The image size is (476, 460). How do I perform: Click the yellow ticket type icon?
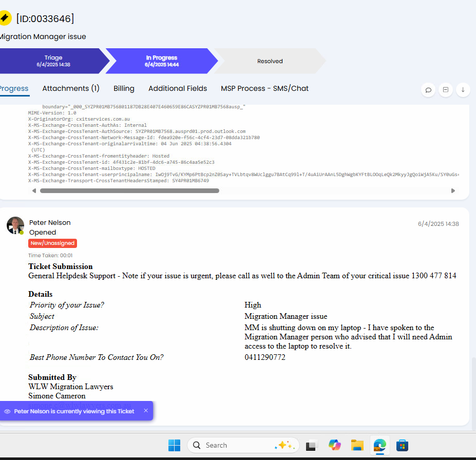[5, 18]
